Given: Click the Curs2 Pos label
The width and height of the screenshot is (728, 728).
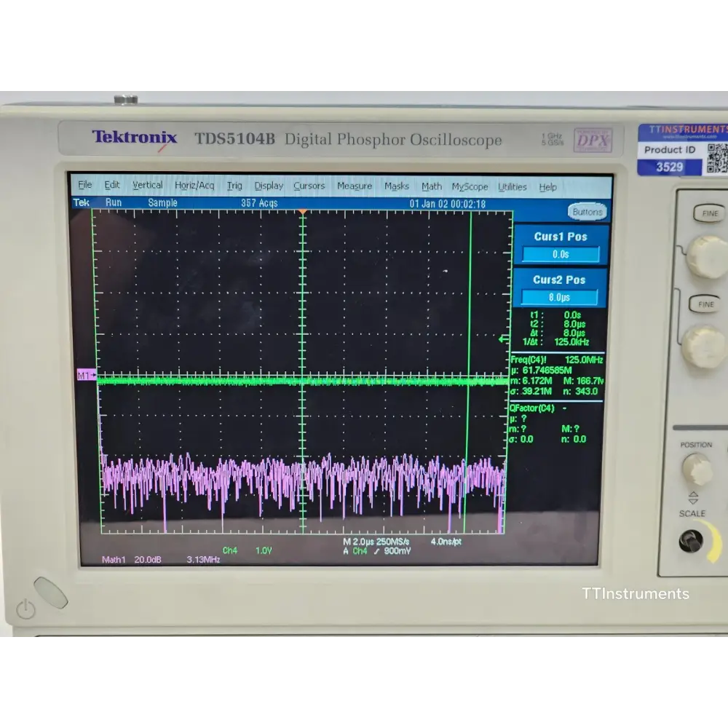Looking at the screenshot, I should point(559,280).
